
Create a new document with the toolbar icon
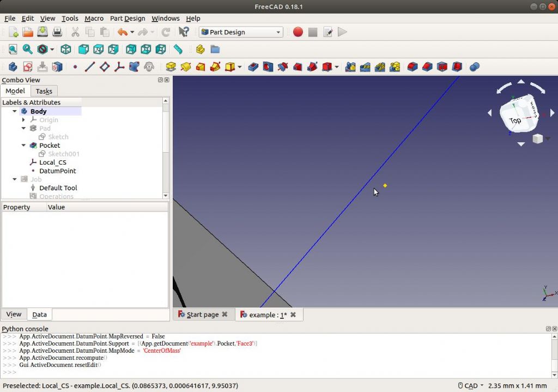[13, 32]
